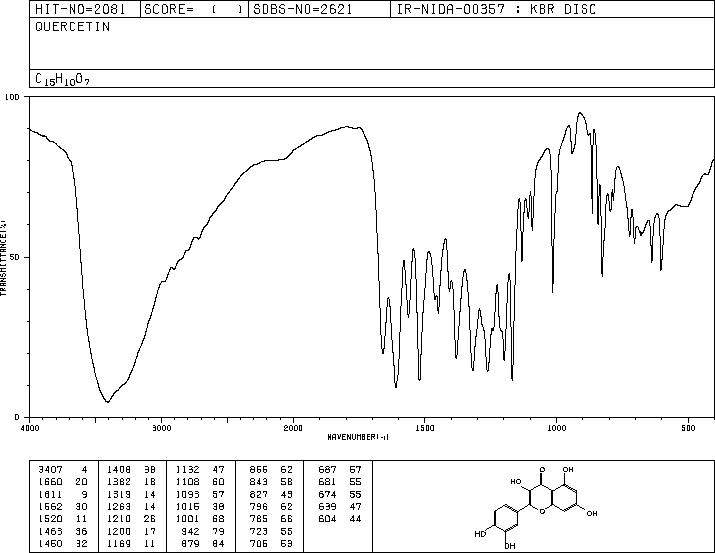Select the 1463 peak table entry
This screenshot has width=715, height=553.
tap(63, 532)
